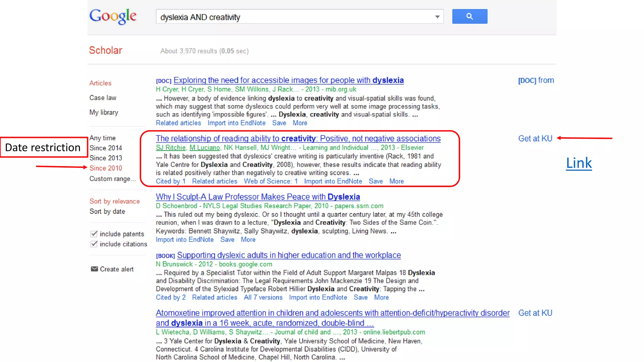The image size is (644, 362).
Task: Open the [DOC] from link on the right
Action: [x=536, y=80]
